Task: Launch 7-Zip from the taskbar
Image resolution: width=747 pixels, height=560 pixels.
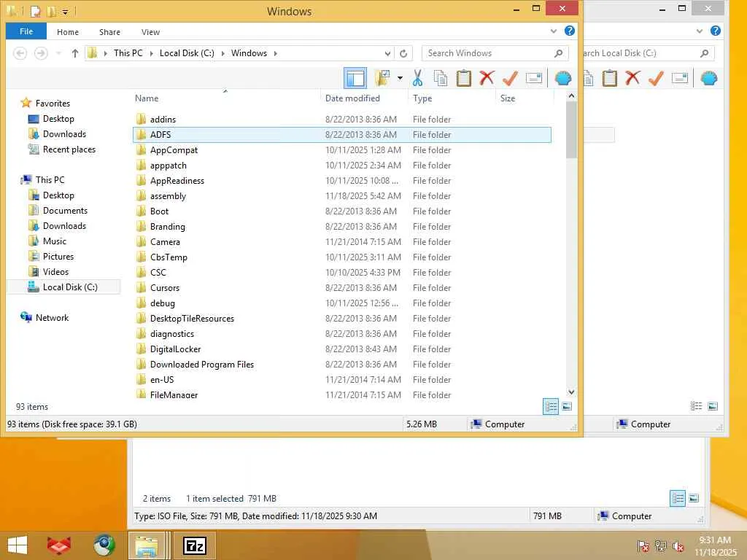Action: (194, 545)
